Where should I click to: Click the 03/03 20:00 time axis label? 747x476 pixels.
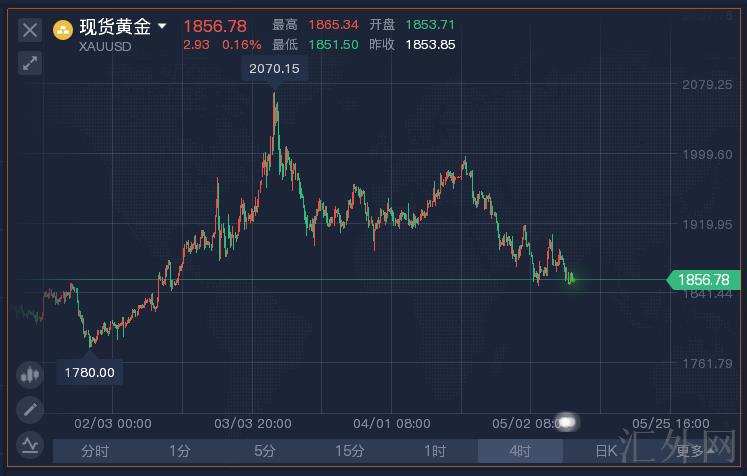252,423
